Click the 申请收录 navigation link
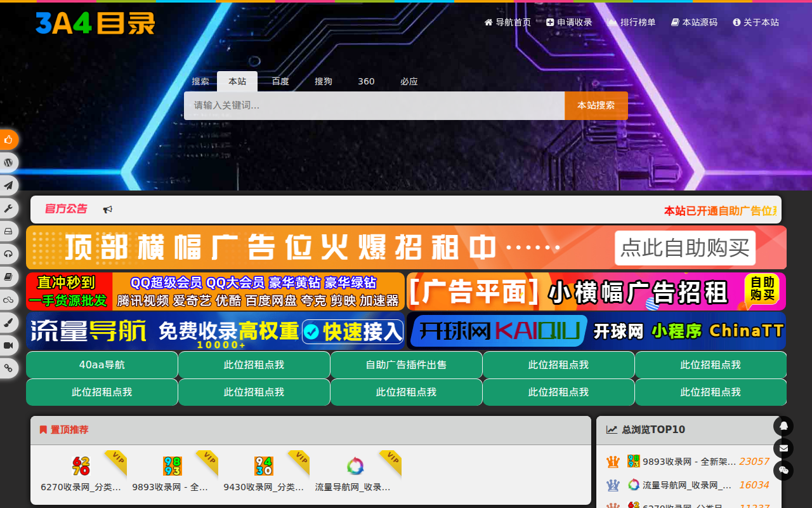 (569, 22)
